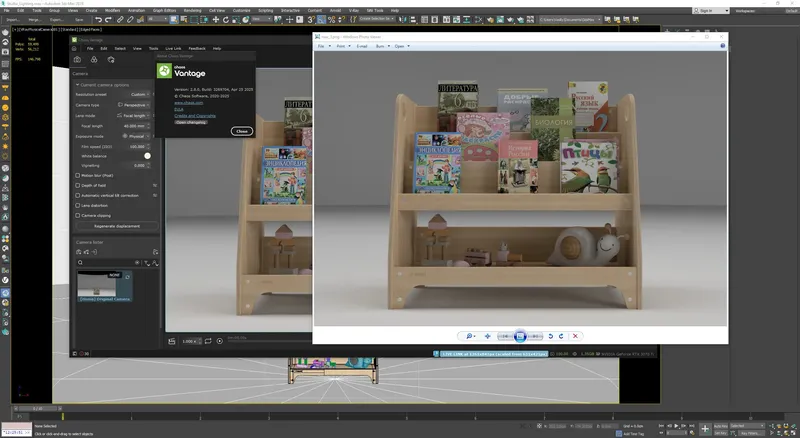Image resolution: width=800 pixels, height=438 pixels.
Task: Enable Depth of field checkbox
Action: coord(79,185)
